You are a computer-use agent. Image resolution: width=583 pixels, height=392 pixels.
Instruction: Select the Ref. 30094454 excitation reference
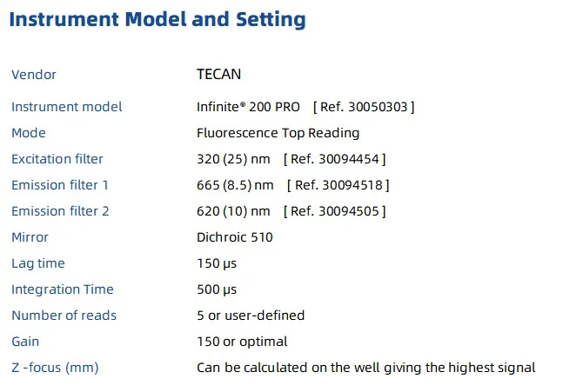[x=335, y=159]
